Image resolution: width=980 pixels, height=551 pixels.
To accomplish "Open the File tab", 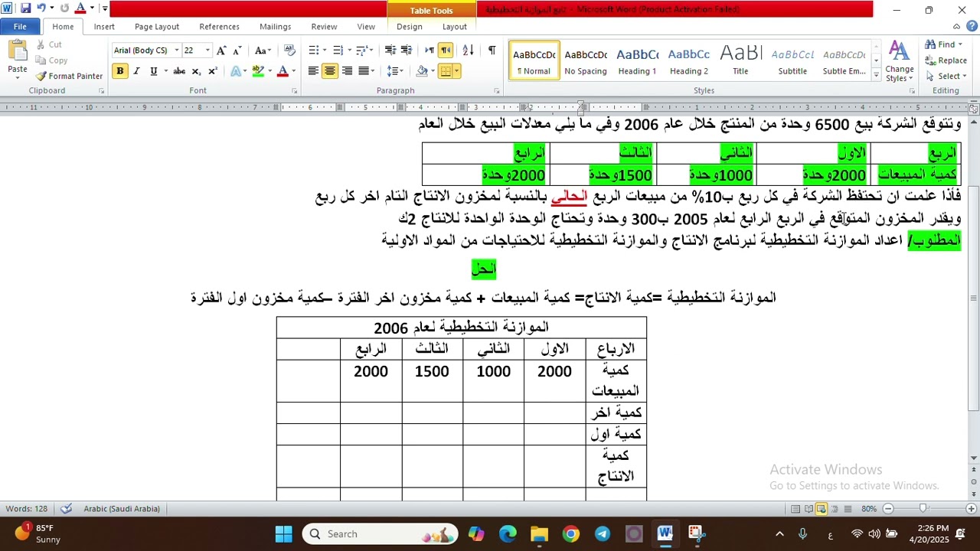I will tap(20, 26).
